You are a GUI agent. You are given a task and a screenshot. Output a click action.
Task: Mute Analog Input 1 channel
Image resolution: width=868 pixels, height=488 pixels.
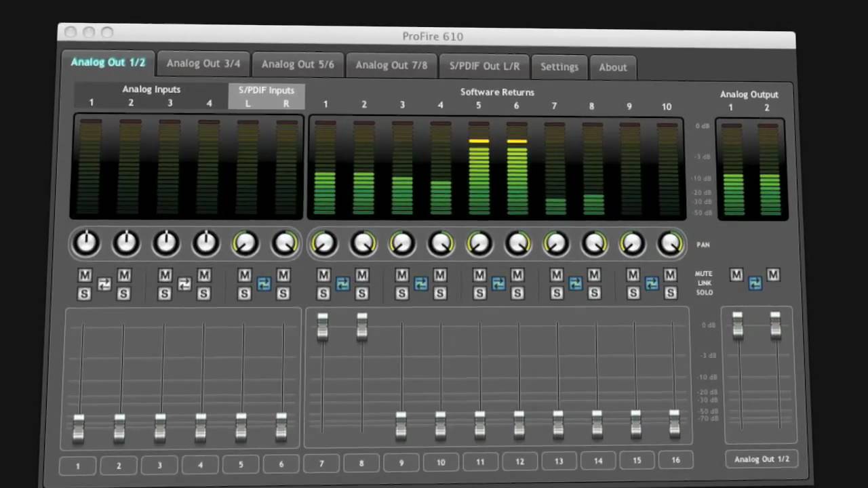click(x=85, y=275)
